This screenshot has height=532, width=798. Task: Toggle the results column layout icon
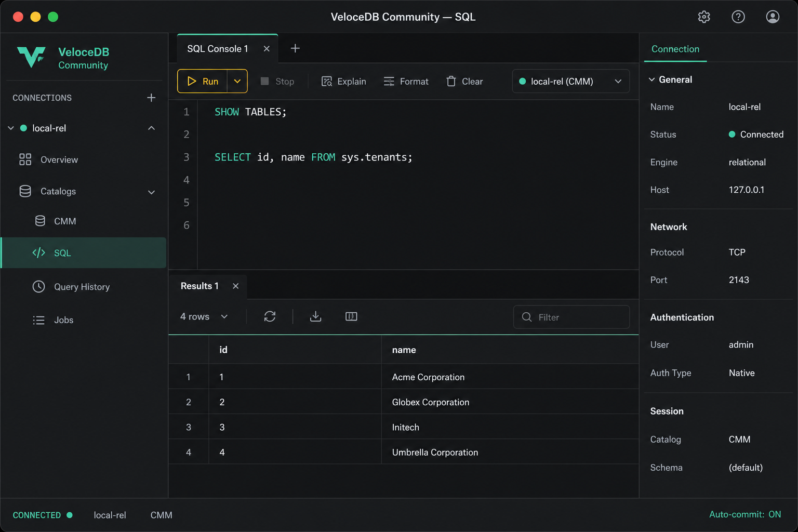pos(351,316)
